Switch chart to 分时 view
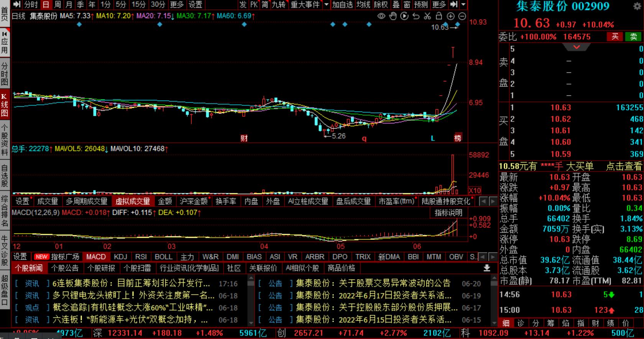Image resolution: width=644 pixels, height=339 pixels. [31, 5]
